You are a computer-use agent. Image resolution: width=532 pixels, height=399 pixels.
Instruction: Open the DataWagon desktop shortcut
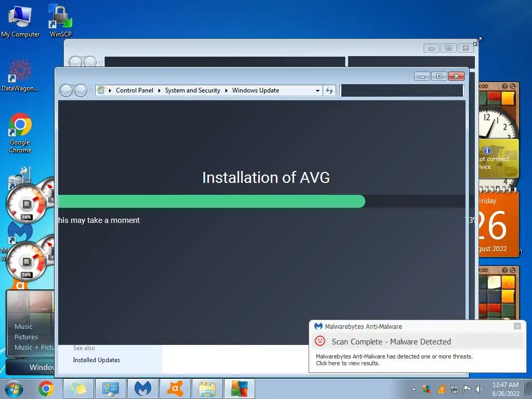pos(20,75)
